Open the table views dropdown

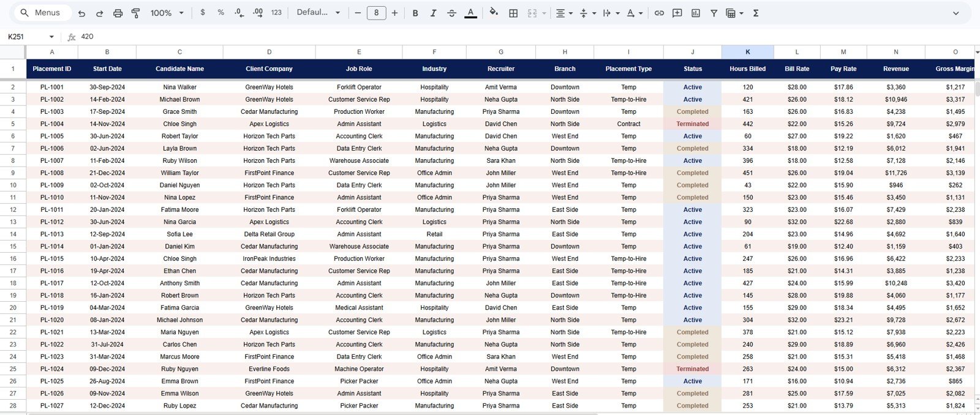click(x=734, y=13)
